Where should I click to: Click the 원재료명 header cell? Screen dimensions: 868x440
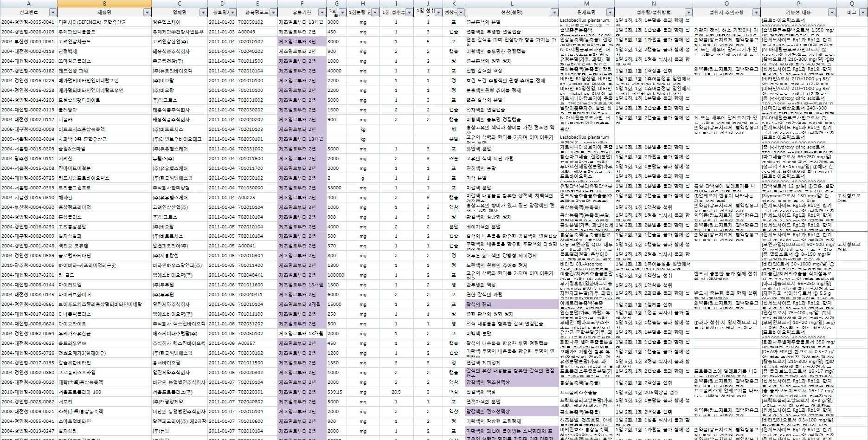click(586, 13)
